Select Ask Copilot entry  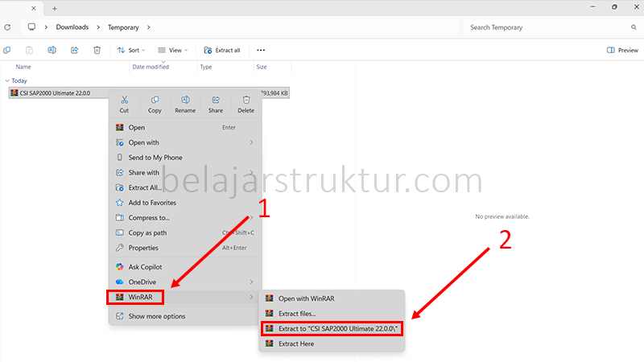click(x=185, y=267)
